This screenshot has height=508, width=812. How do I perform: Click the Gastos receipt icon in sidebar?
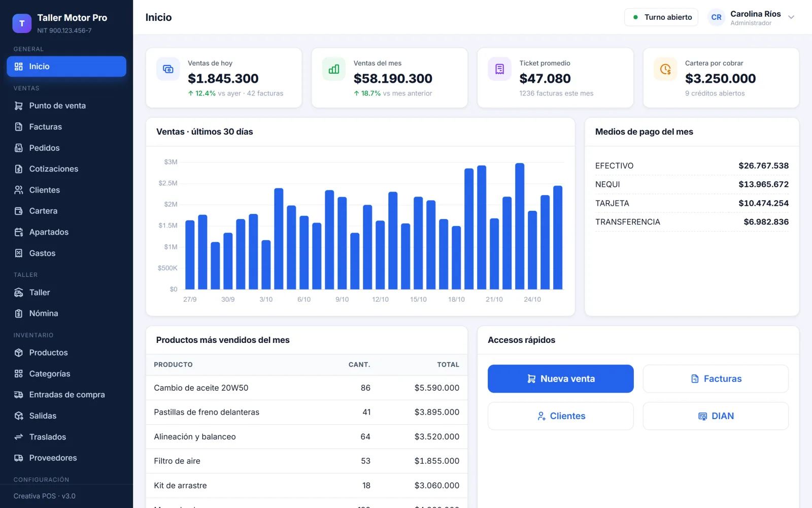point(19,253)
